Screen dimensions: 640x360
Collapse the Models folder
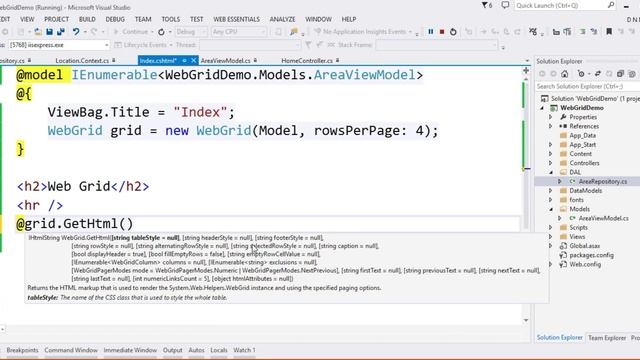551,209
